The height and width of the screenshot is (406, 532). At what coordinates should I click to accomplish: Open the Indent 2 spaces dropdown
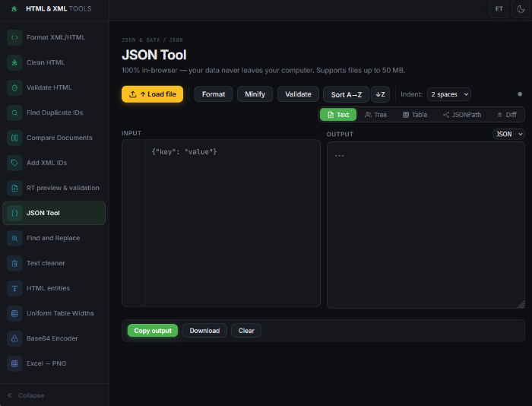[449, 94]
